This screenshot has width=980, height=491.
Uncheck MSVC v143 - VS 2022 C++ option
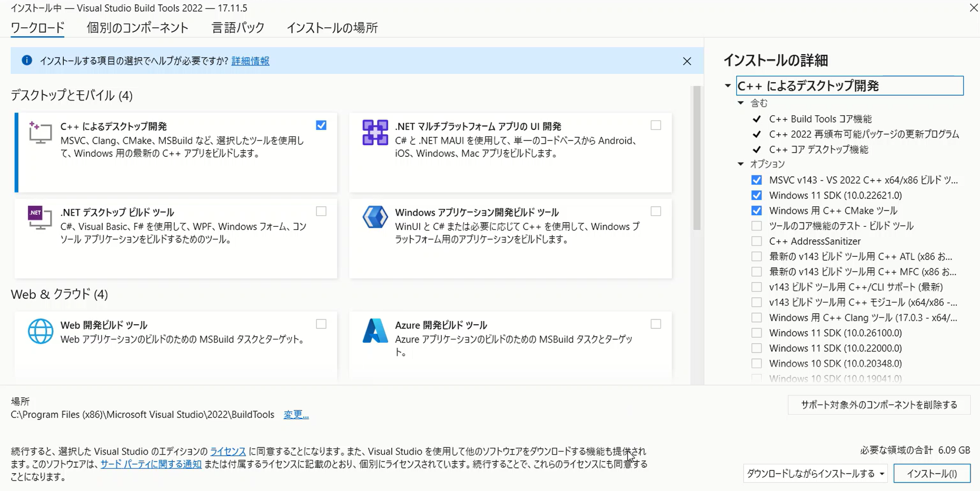pyautogui.click(x=757, y=180)
